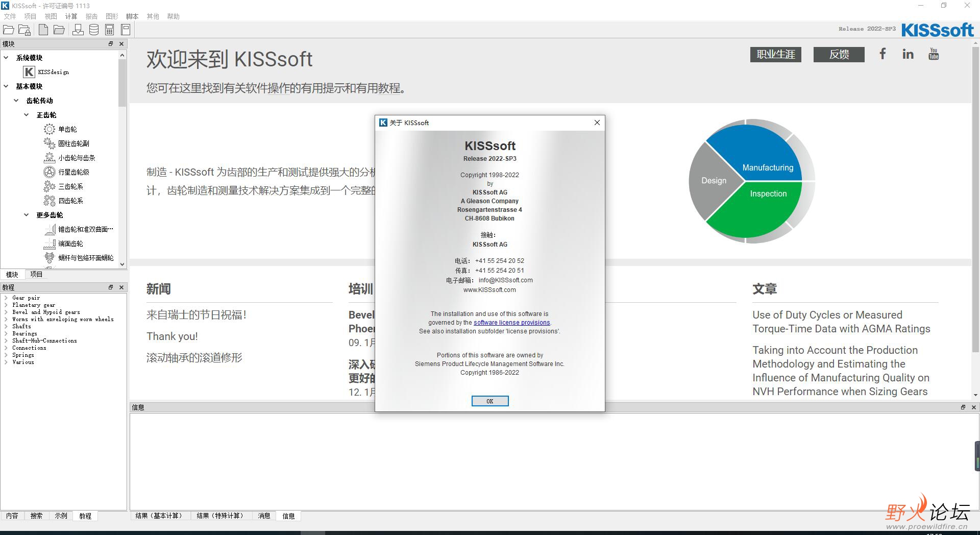
Task: Expand the Gear pair tutorial node
Action: 6,298
